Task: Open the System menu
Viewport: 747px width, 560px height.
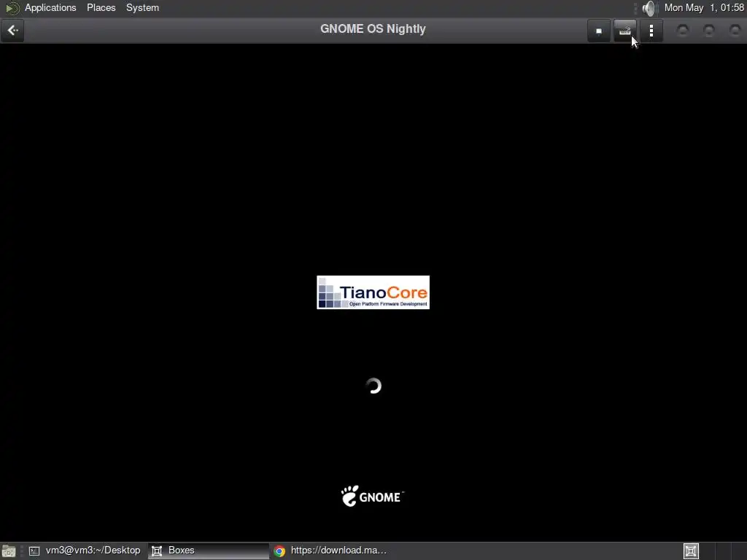Action: click(142, 7)
